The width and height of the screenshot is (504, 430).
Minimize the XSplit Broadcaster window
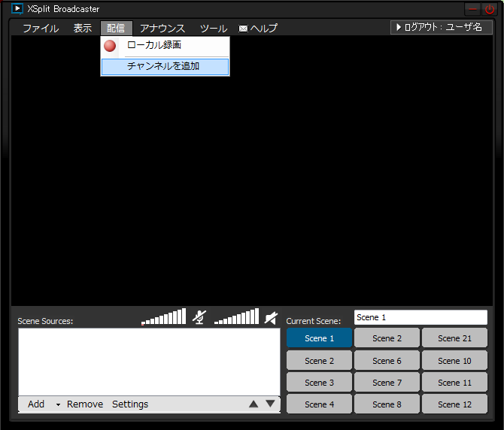tap(472, 9)
